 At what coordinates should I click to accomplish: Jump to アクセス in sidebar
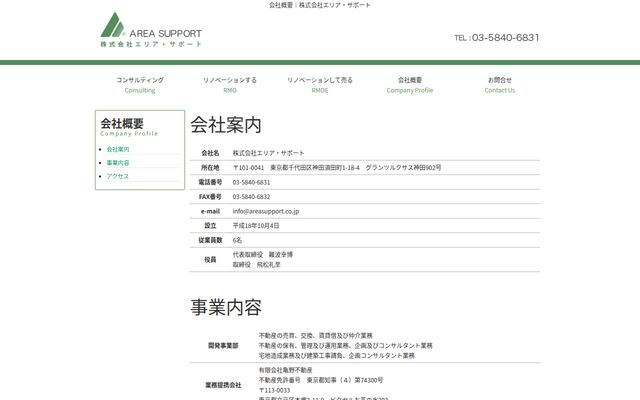coord(118,176)
